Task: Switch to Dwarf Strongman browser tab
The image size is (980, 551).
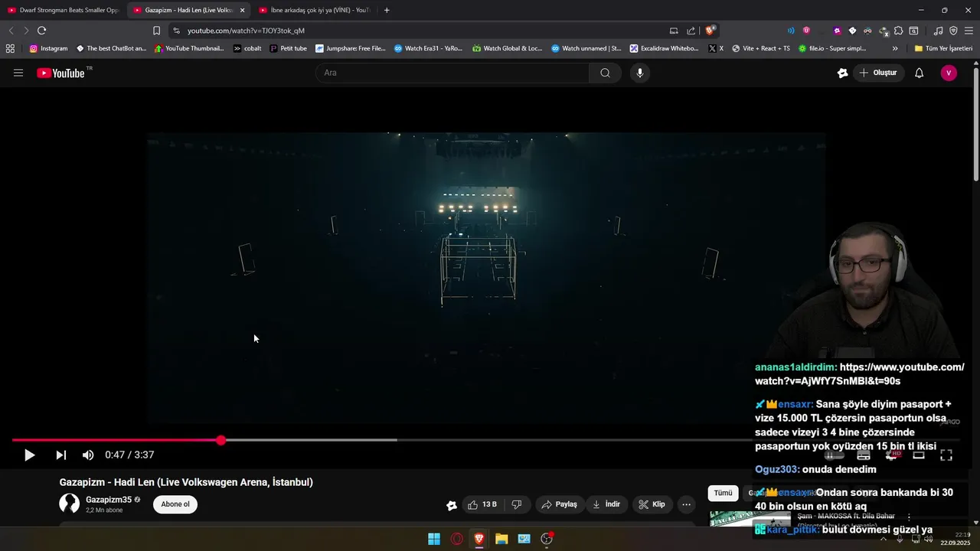Action: (x=63, y=10)
